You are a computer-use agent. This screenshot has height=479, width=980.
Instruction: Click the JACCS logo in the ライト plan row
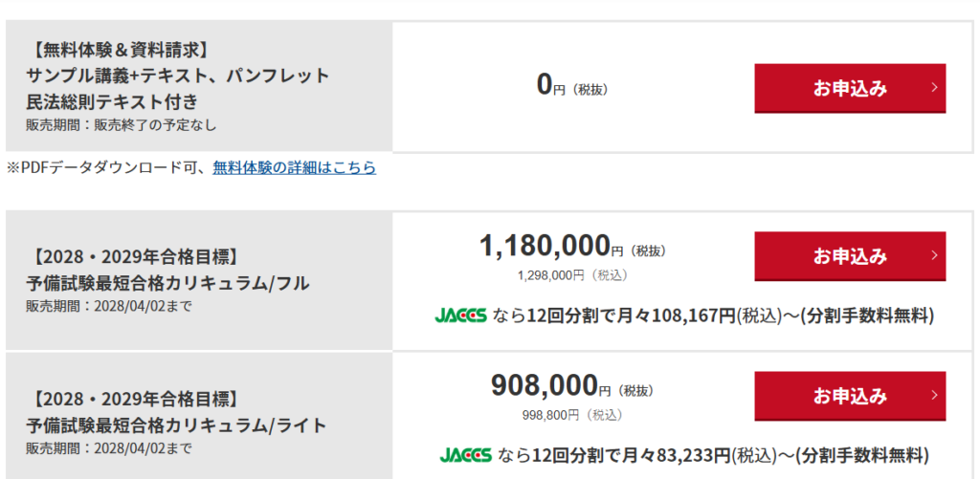click(x=466, y=454)
